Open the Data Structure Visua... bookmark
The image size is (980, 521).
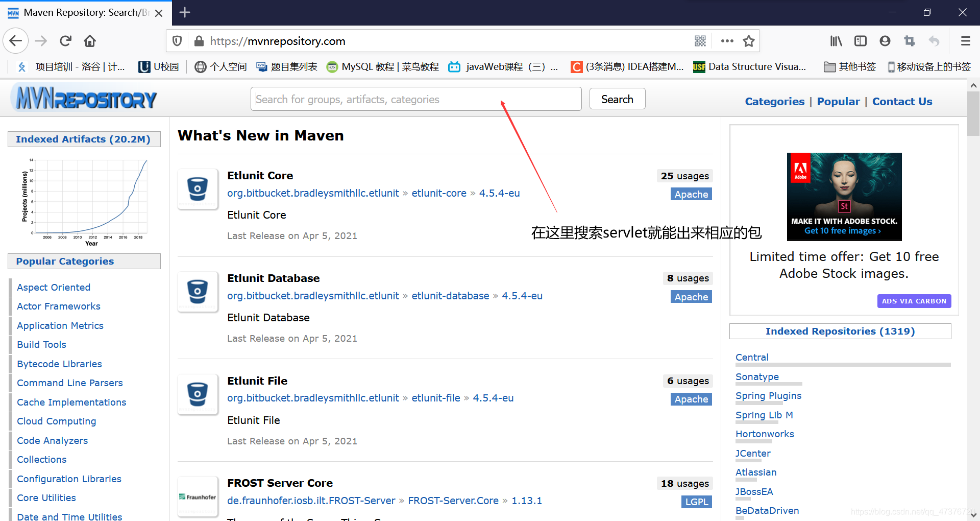[749, 67]
